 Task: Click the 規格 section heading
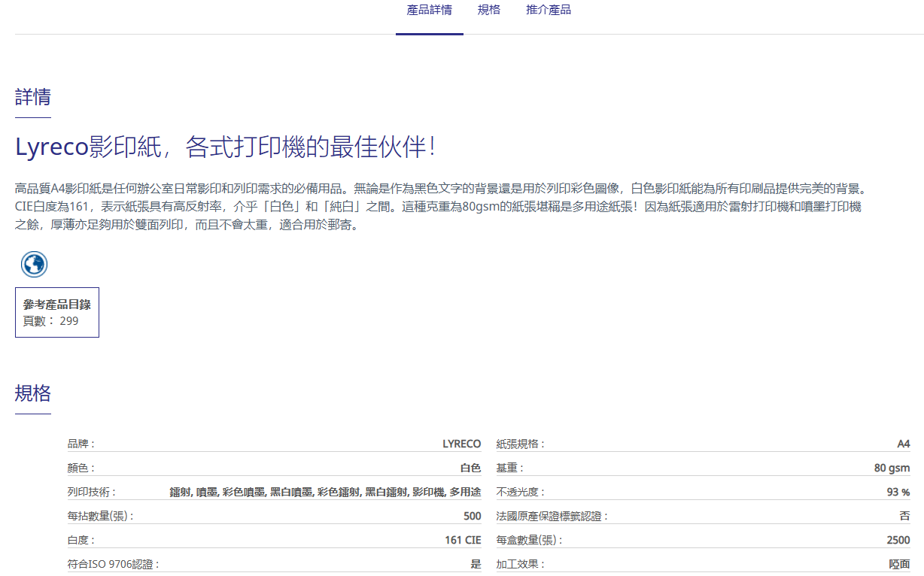tap(33, 393)
